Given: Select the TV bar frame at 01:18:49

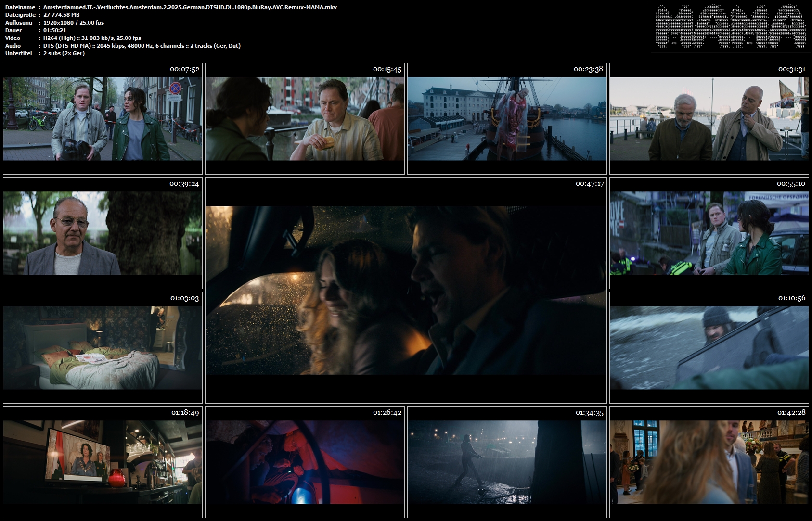Looking at the screenshot, I should (103, 462).
